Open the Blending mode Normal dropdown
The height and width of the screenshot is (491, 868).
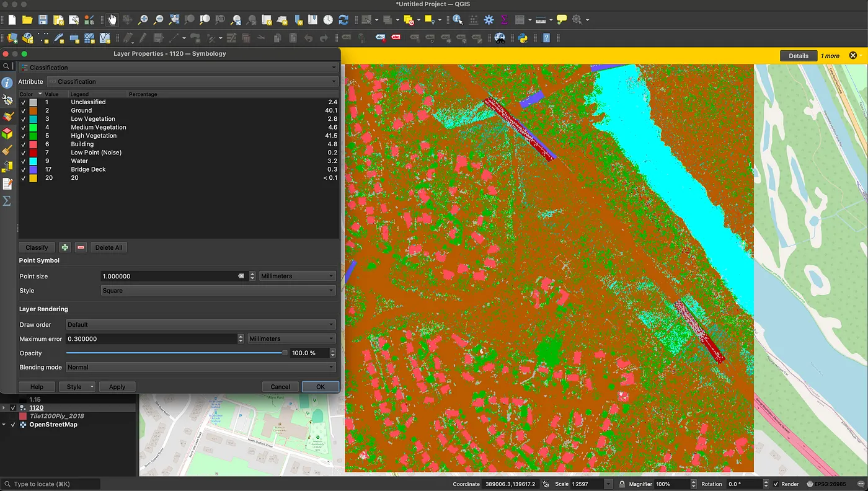point(201,367)
